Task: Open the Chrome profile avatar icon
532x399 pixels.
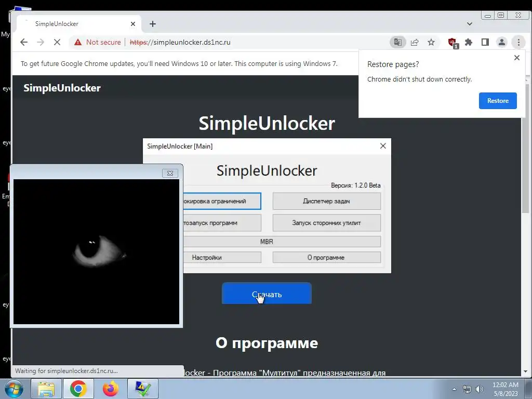Action: coord(502,42)
